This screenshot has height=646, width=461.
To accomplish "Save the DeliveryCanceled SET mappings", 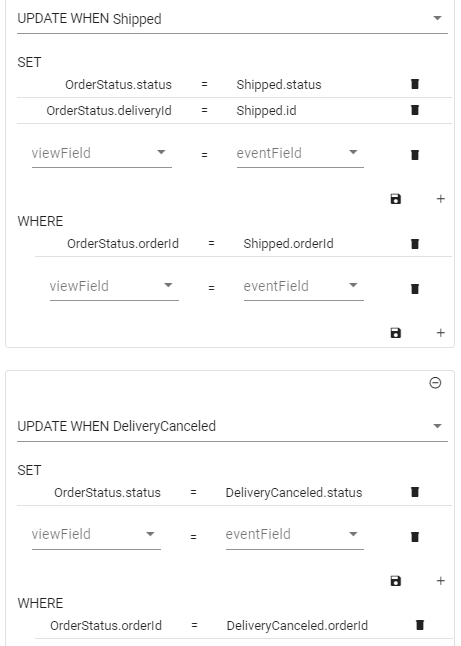I will tap(395, 581).
